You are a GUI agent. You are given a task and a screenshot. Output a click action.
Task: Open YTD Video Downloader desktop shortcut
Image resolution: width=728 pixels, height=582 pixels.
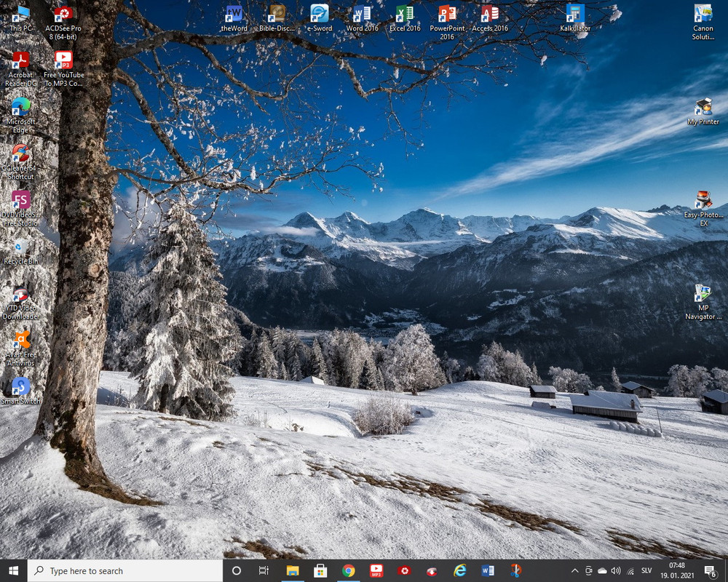(21, 303)
